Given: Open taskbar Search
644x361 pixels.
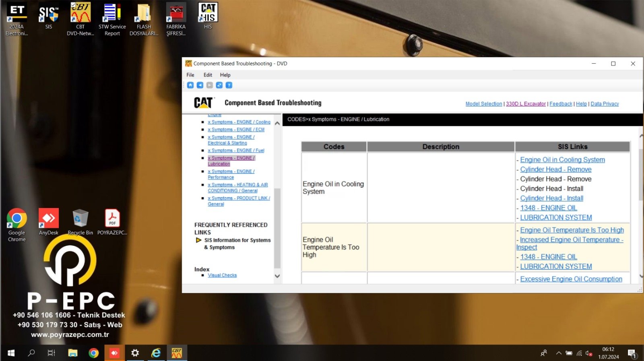Looking at the screenshot, I should (31, 353).
